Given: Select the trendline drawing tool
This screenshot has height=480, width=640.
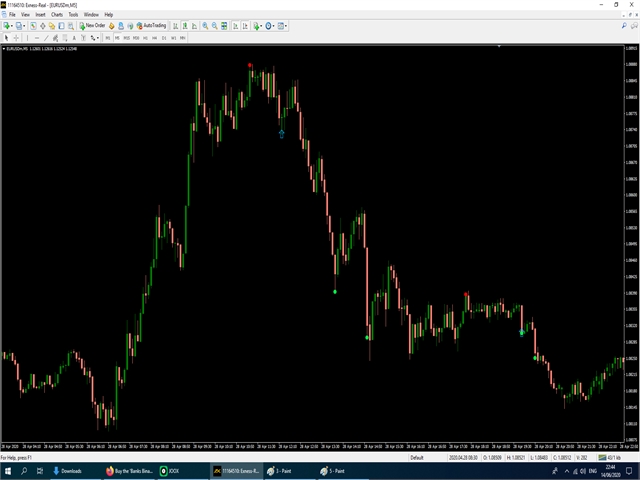Looking at the screenshot, I should click(49, 37).
